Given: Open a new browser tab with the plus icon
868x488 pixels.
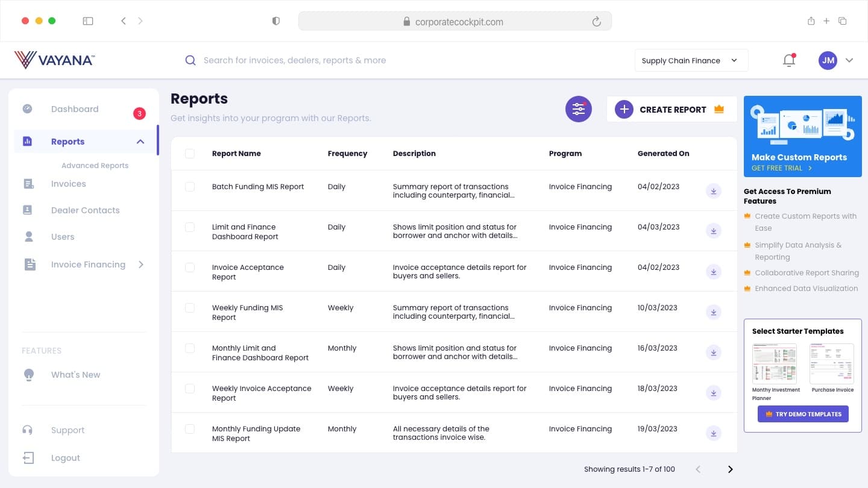Looking at the screenshot, I should [x=826, y=21].
